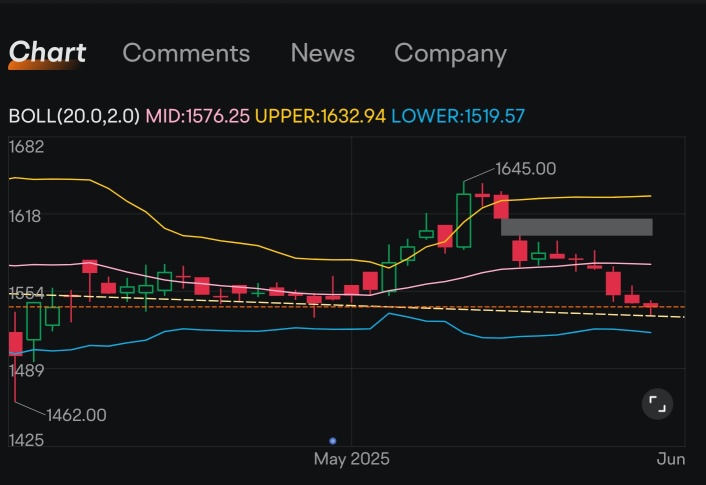Click the 1425 price axis label

[x=27, y=440]
